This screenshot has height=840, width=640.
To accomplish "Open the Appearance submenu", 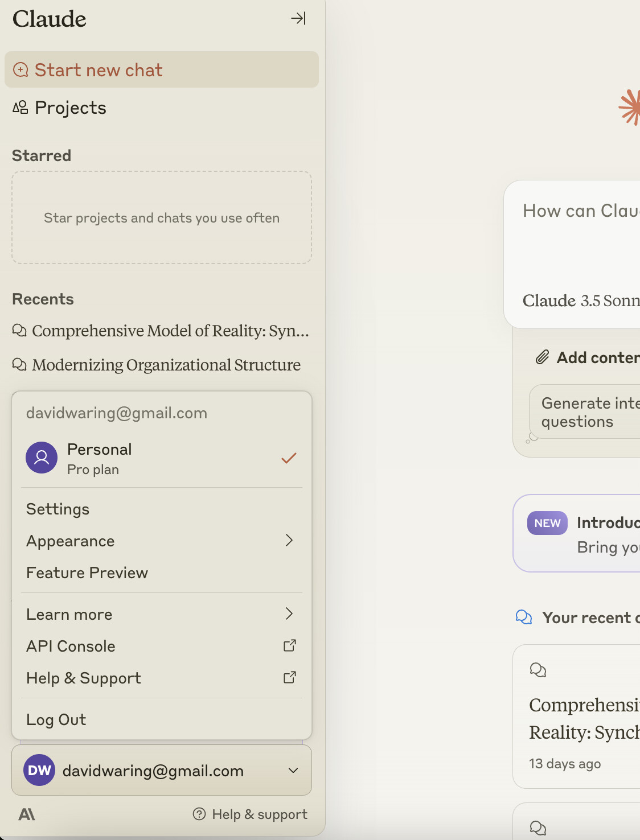I will (x=162, y=541).
